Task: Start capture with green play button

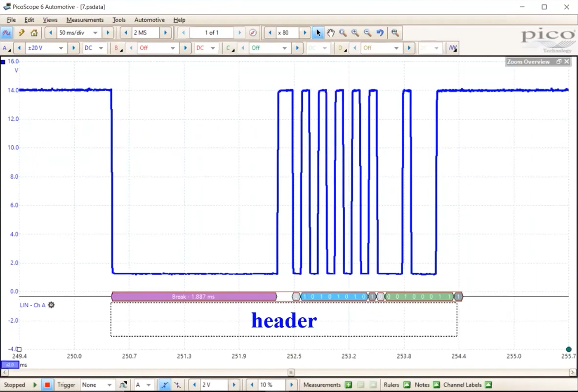Action: (x=35, y=385)
